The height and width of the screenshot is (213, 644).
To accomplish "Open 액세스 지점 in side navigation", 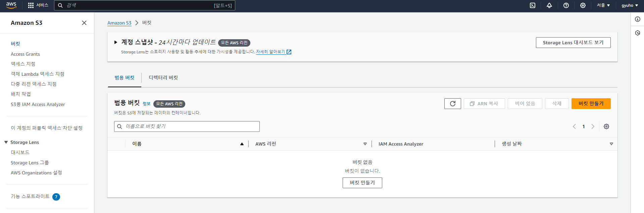I will [23, 64].
